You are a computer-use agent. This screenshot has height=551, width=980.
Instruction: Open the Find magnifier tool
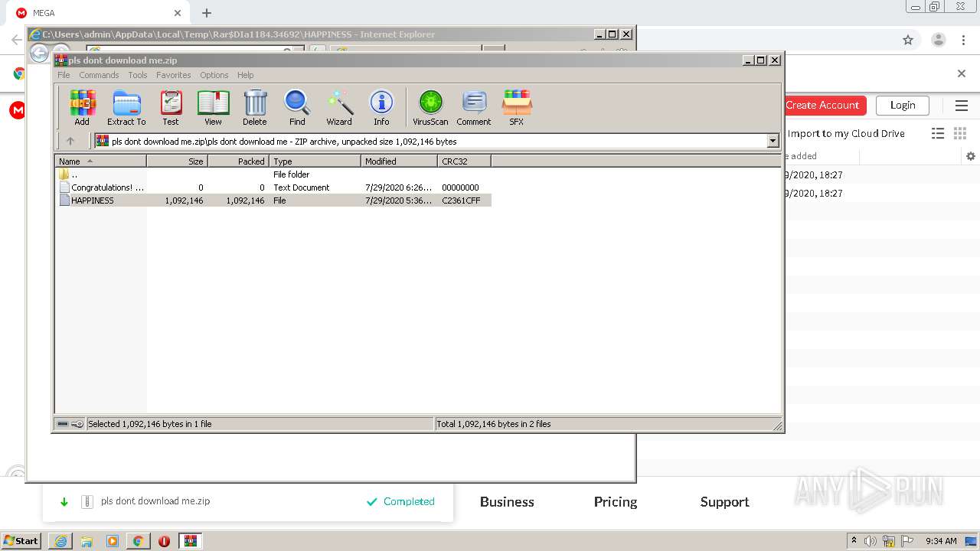297,107
